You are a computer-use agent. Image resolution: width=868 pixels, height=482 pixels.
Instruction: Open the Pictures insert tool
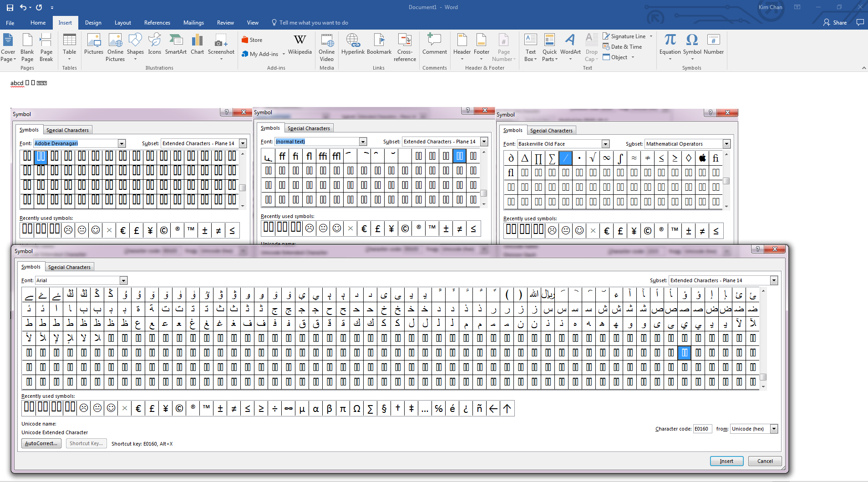click(94, 44)
